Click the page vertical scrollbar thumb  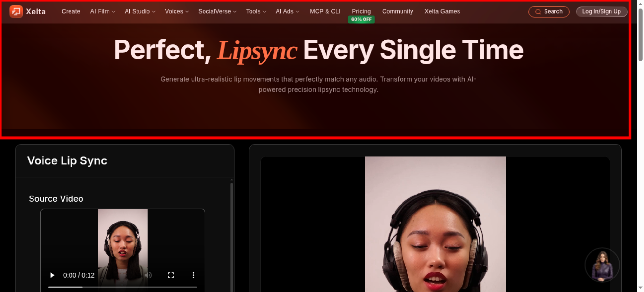640,35
